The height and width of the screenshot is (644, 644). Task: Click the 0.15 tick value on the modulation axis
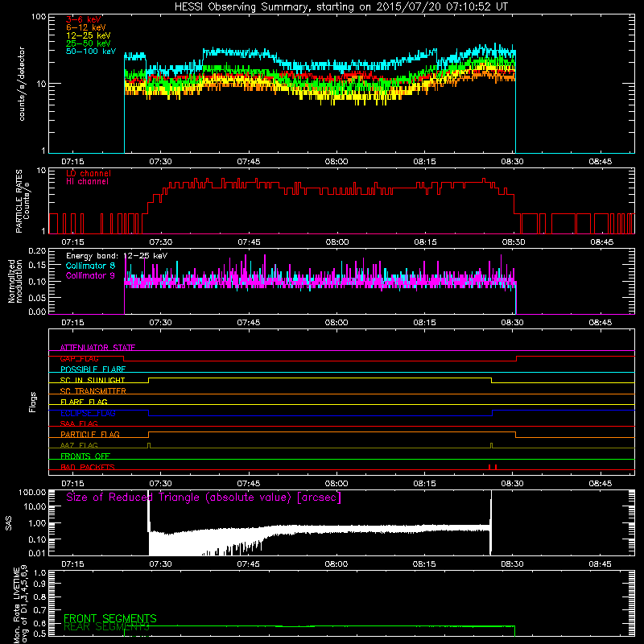(37, 266)
